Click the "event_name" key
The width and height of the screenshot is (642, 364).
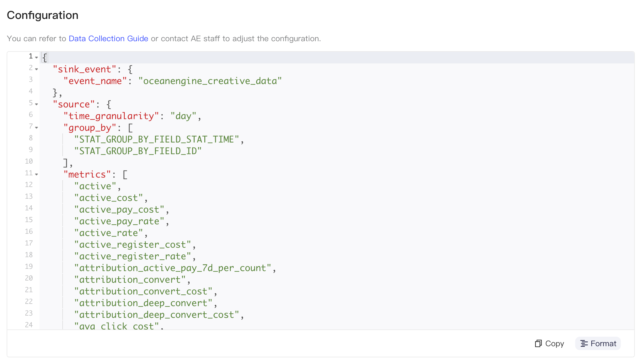(95, 81)
